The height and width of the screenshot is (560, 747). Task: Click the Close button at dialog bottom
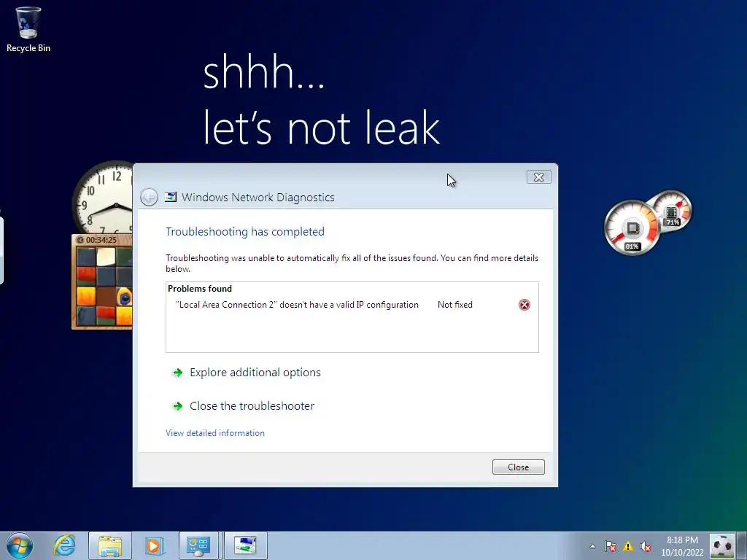pos(519,467)
